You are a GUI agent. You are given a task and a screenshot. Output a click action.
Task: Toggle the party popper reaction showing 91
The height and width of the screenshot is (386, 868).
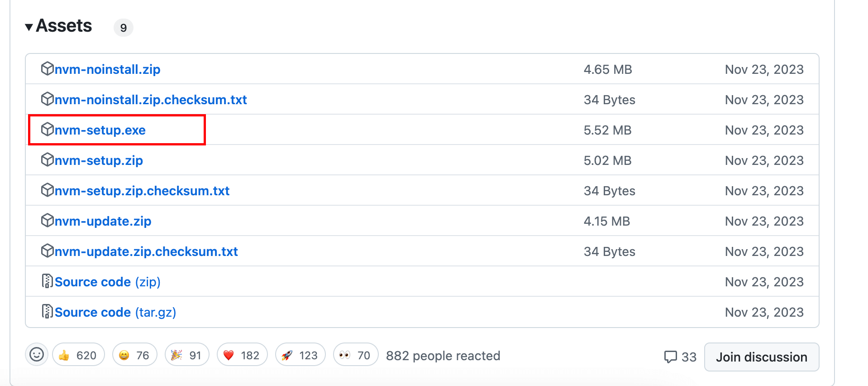point(187,355)
